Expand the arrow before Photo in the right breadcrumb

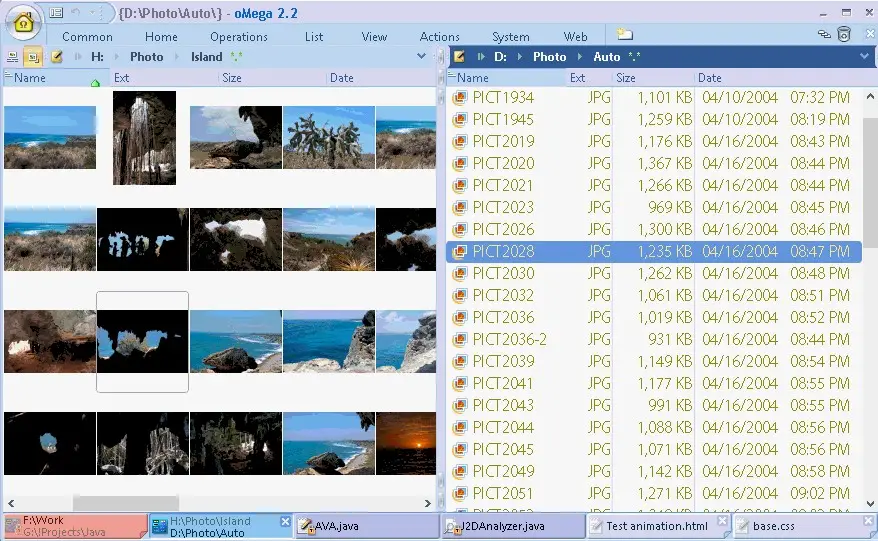[x=520, y=57]
